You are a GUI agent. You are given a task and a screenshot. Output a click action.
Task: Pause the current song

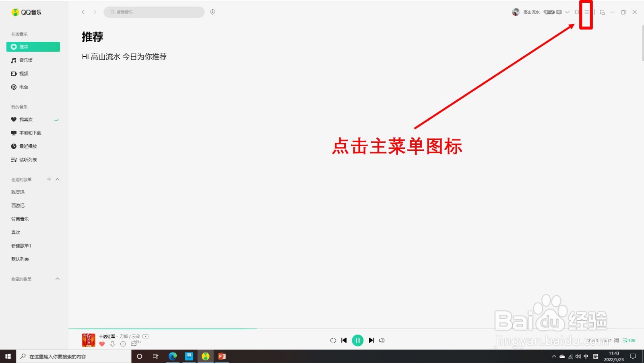point(357,340)
